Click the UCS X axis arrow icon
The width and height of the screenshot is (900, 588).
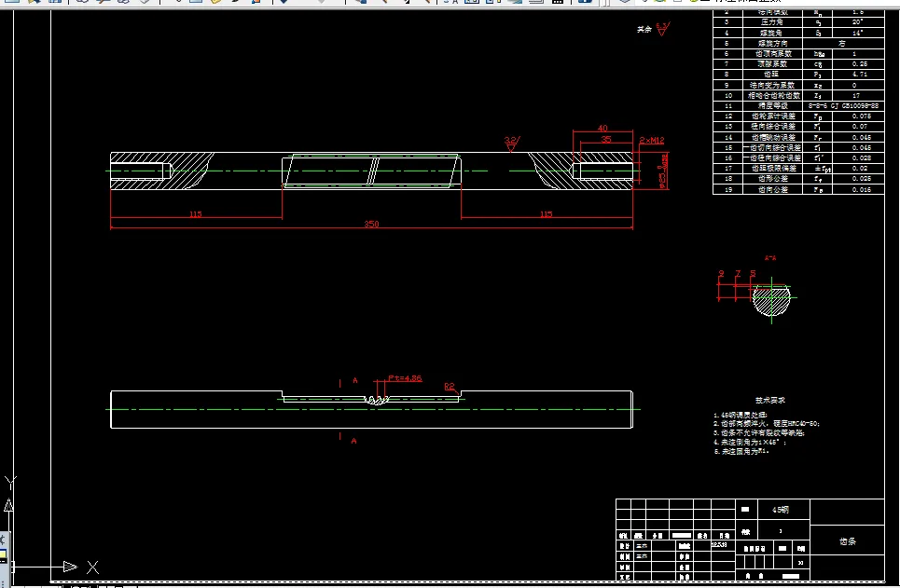tap(70, 567)
